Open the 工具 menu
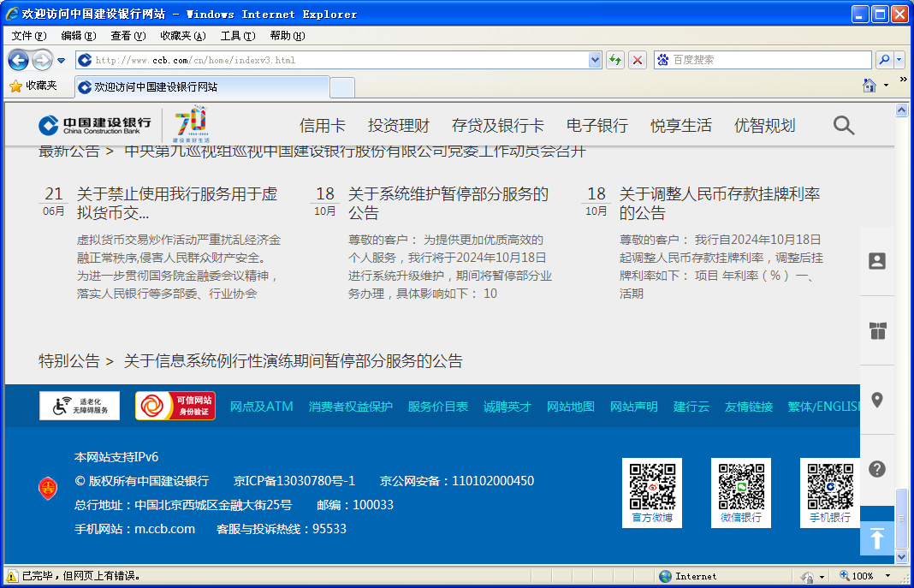 [x=238, y=36]
